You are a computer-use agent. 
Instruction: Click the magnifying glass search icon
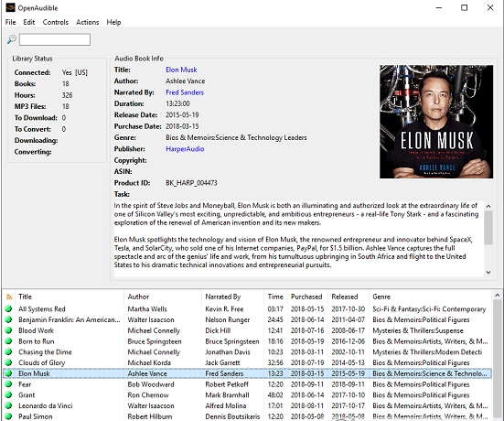12,39
